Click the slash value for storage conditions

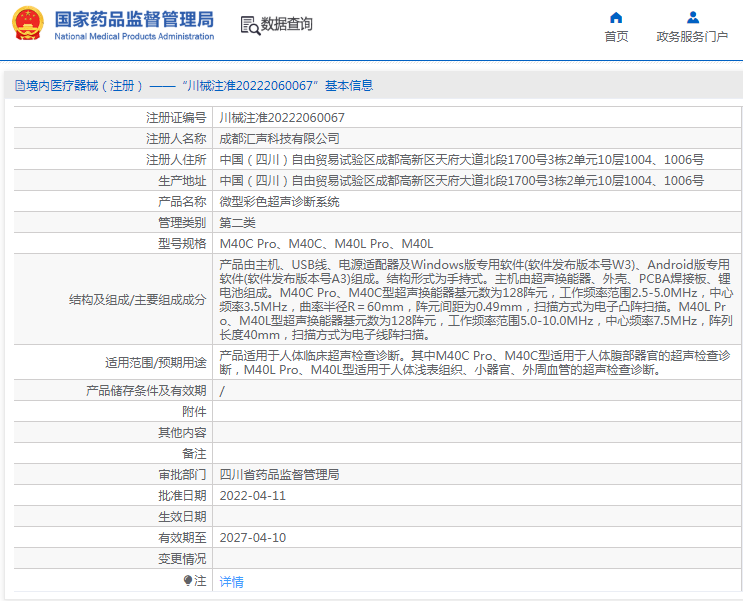(222, 391)
